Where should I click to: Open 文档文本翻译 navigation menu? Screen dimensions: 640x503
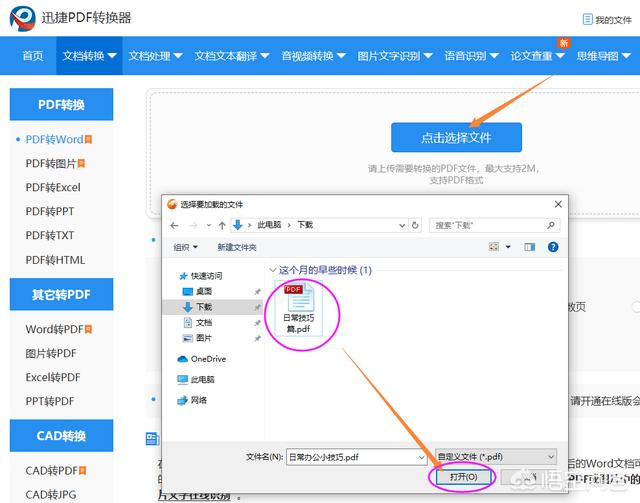(232, 56)
